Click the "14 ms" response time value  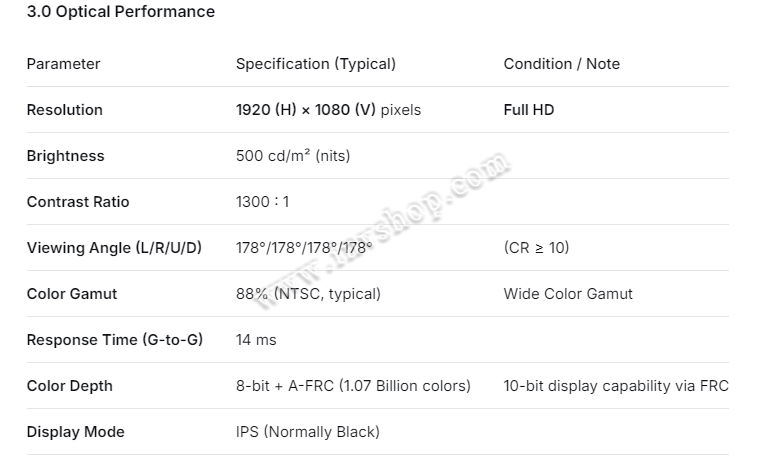pos(256,340)
